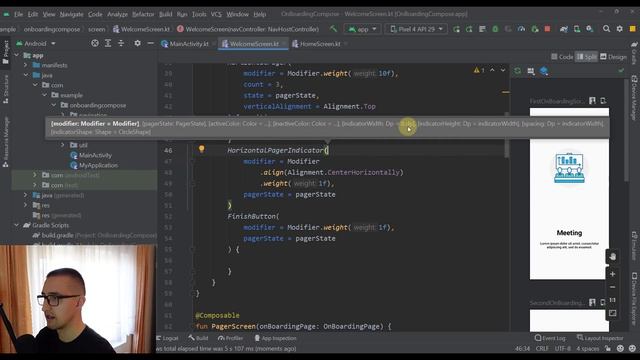The image size is (640, 360).
Task: Switch editor to Design view
Action: click(613, 57)
